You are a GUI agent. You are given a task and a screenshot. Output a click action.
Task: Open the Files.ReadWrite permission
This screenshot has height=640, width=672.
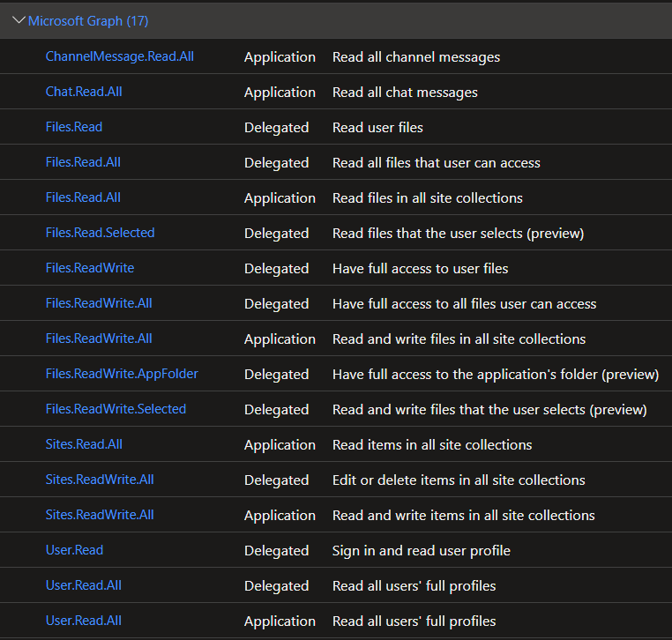coord(90,268)
